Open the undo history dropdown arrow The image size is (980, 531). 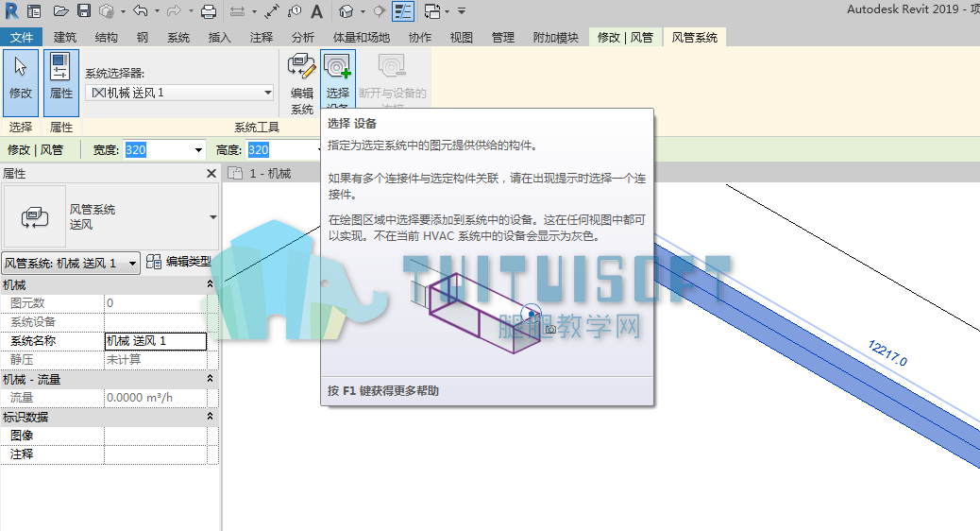(156, 11)
